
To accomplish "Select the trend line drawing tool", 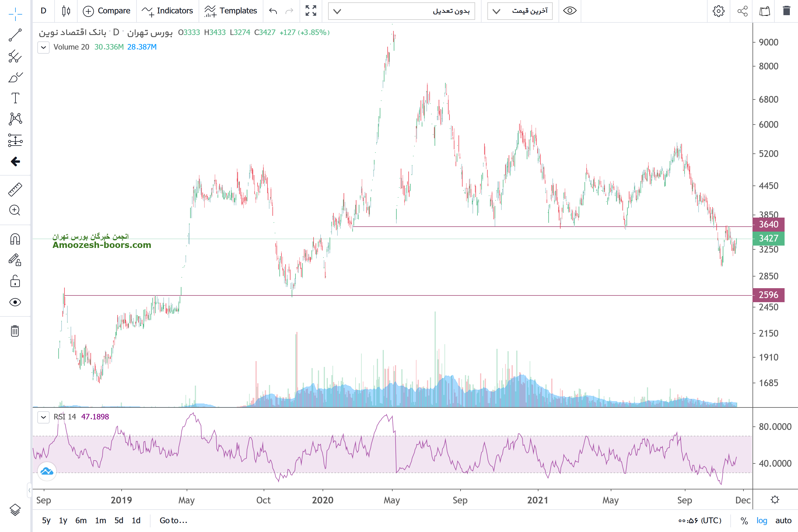I will tap(15, 35).
